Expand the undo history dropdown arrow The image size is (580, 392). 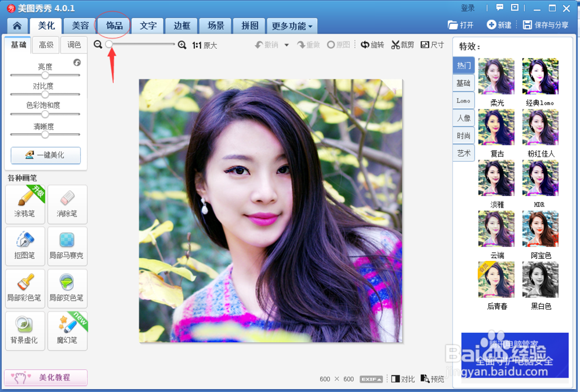pyautogui.click(x=287, y=45)
